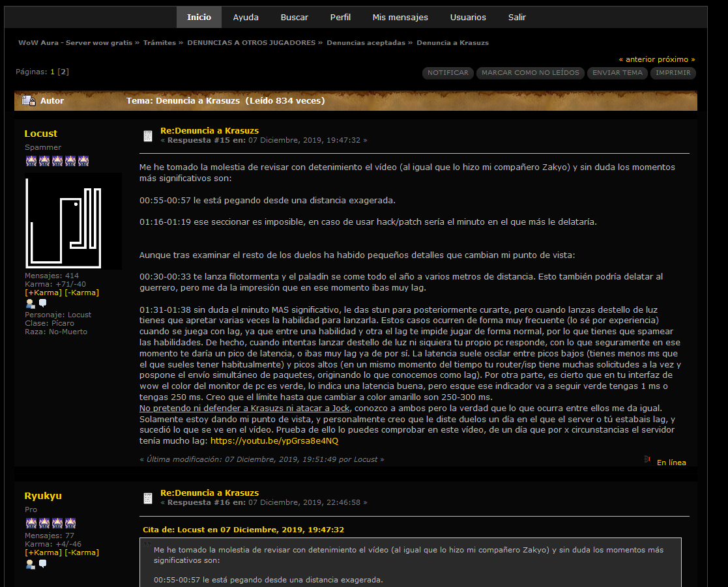Viewport: 728px width, 587px height.
Task: Open the Perfil menu item
Action: point(340,17)
